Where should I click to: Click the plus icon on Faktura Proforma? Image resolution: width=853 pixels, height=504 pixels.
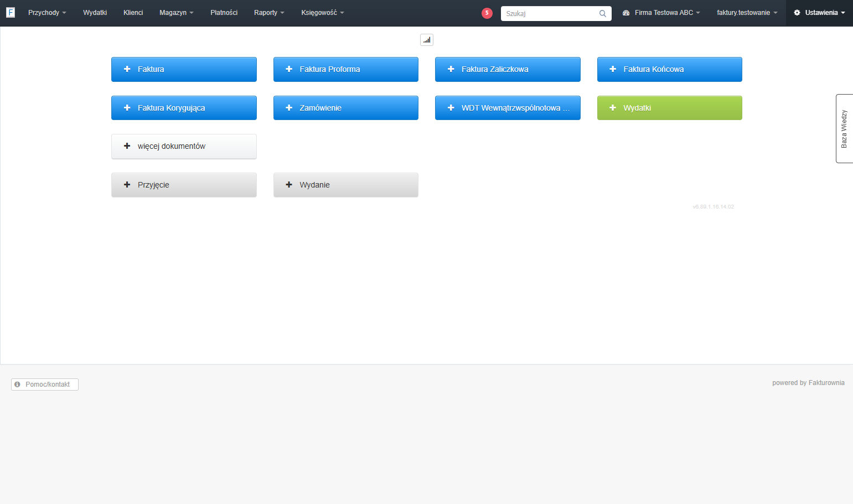289,69
